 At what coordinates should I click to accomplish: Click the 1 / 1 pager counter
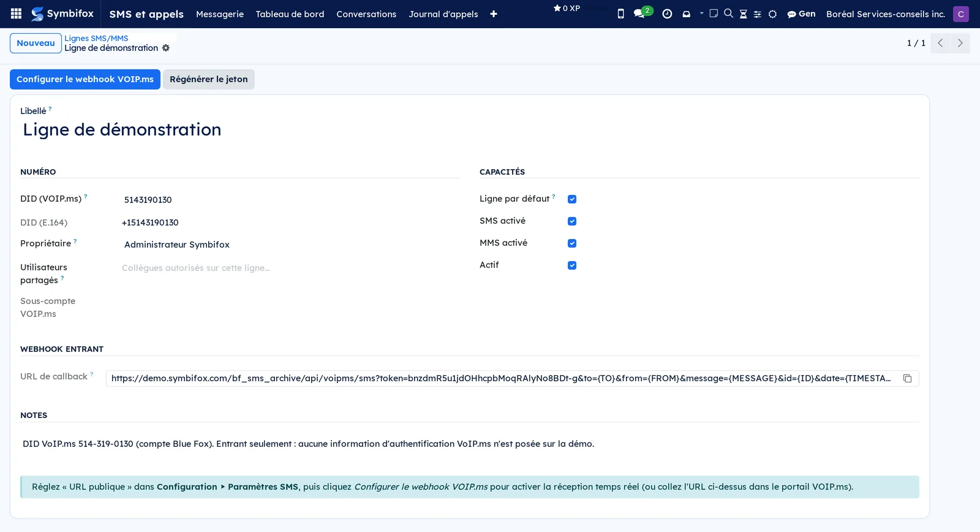point(916,43)
